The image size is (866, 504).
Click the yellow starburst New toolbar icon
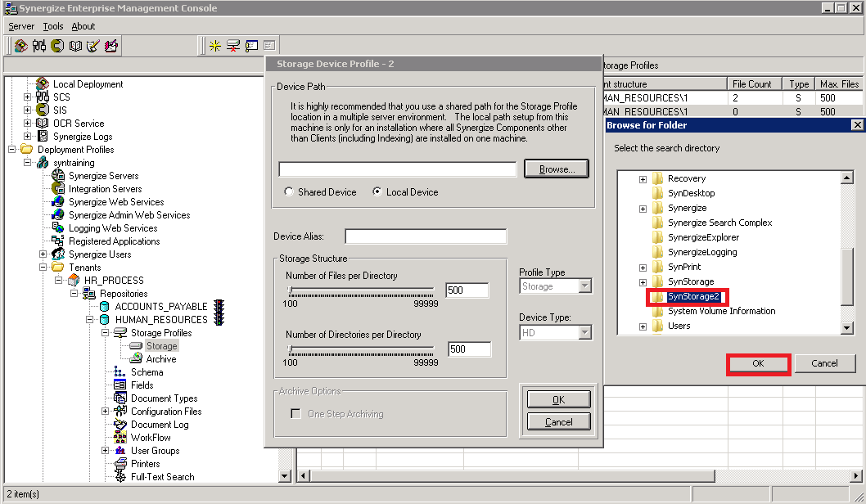click(214, 46)
